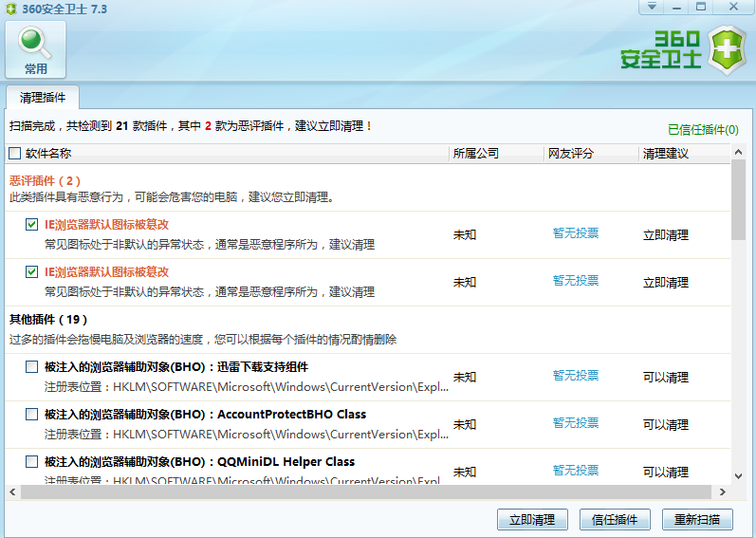Click registry path under 迅雷下载支持组件

point(247,387)
